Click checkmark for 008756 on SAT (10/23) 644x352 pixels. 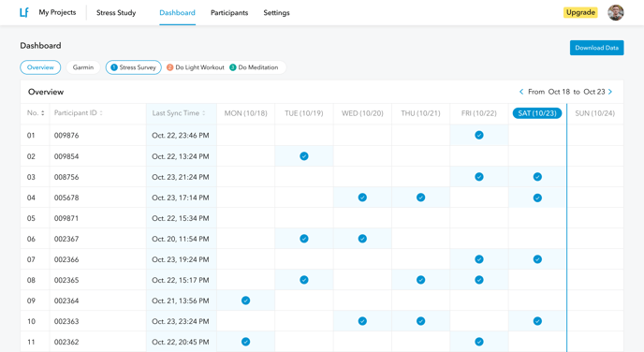coord(537,177)
